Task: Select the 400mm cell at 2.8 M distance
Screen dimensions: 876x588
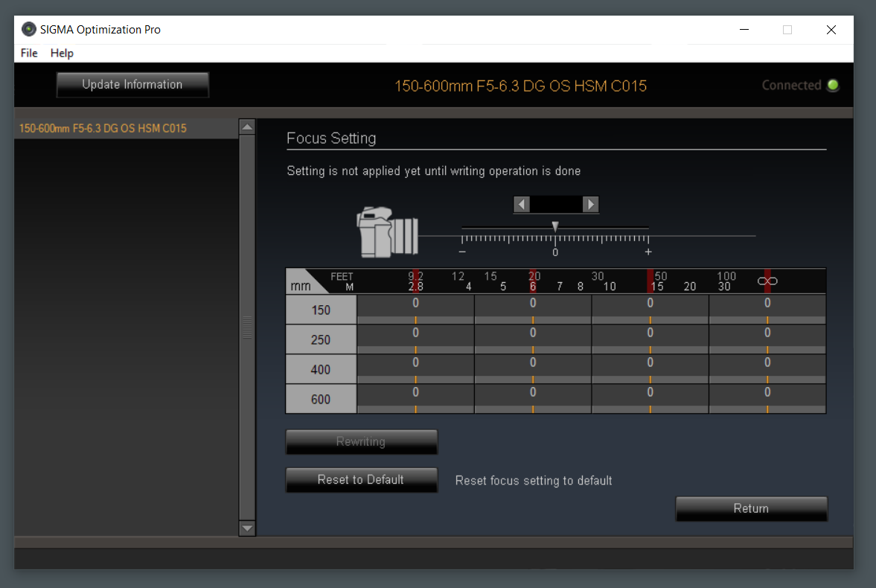Action: [x=415, y=369]
